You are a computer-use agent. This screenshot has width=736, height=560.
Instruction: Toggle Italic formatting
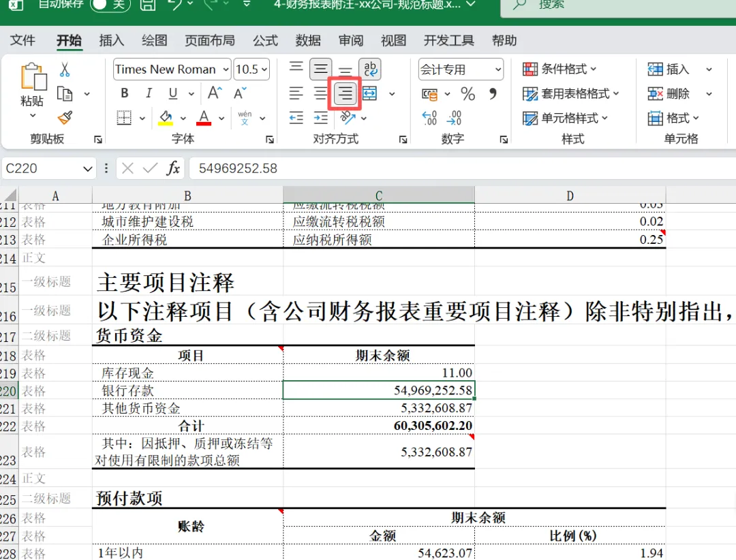tap(149, 93)
